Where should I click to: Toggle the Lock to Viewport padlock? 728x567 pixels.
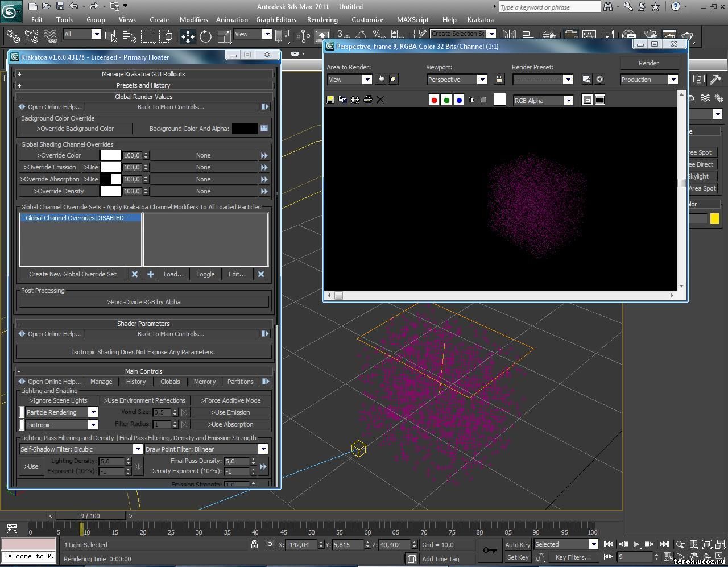coord(499,80)
